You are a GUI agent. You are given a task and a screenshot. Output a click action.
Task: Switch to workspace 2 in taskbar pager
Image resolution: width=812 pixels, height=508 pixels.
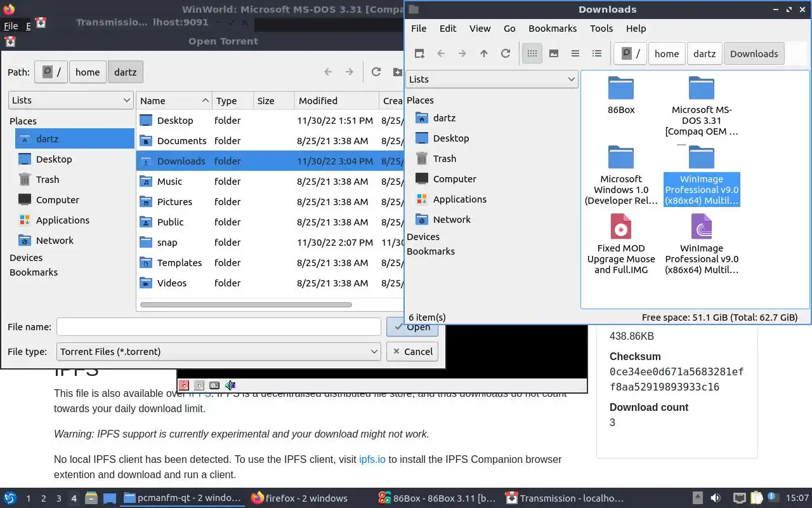point(43,498)
